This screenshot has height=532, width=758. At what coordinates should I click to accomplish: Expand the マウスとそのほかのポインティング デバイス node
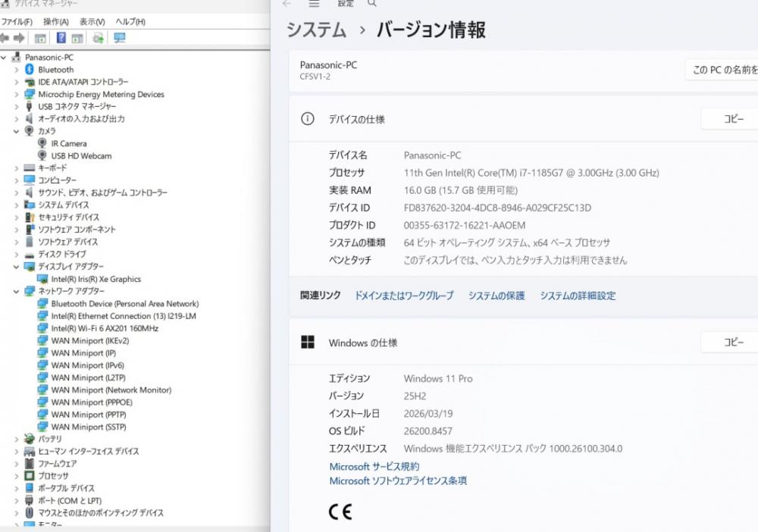(x=17, y=512)
